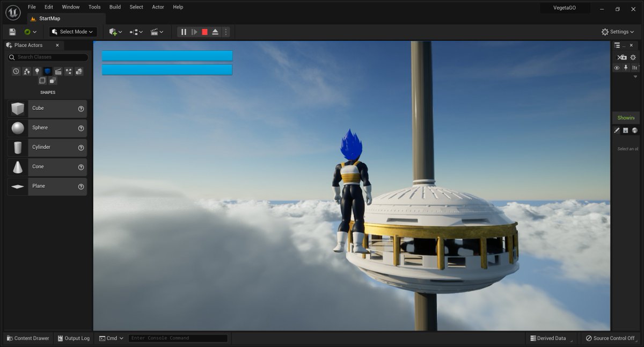Open the Cmd console type dropdown
Viewport: 644px width, 347px height.
(111, 338)
